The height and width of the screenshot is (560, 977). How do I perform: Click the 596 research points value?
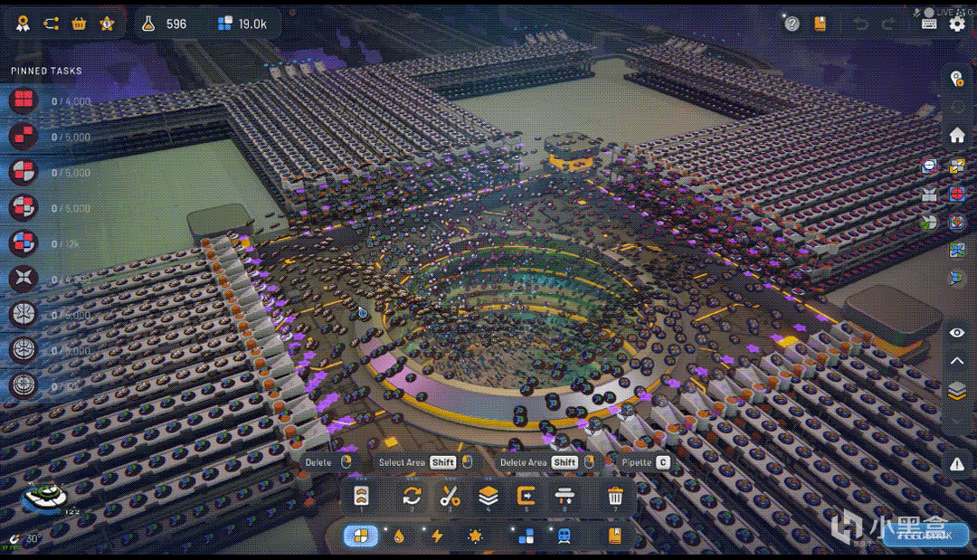pos(175,24)
